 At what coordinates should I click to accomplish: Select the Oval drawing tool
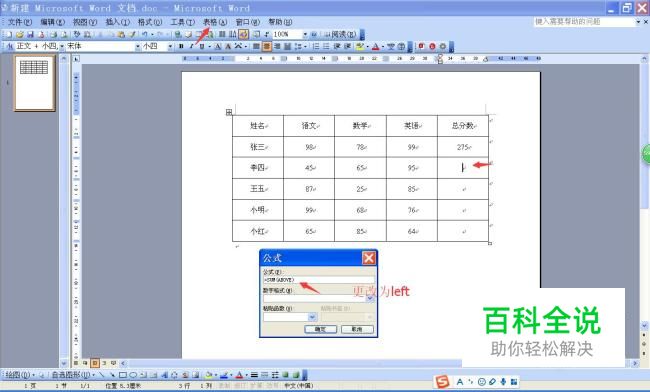coord(133,375)
